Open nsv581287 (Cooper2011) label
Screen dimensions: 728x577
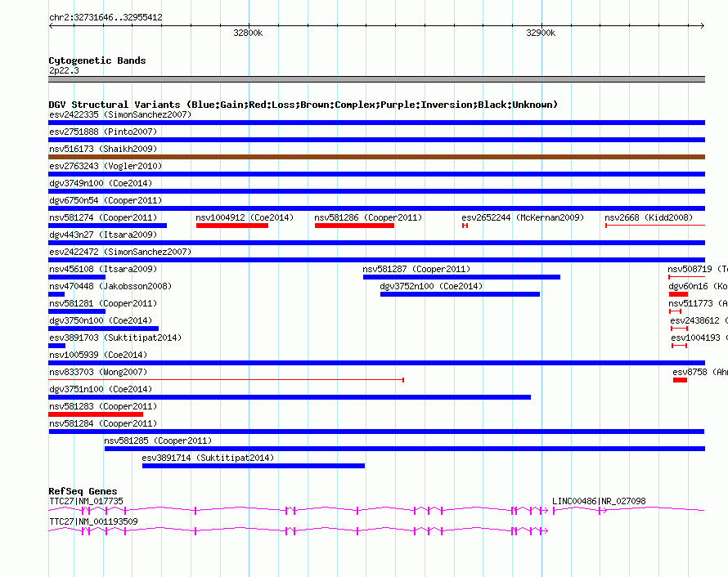[416, 269]
